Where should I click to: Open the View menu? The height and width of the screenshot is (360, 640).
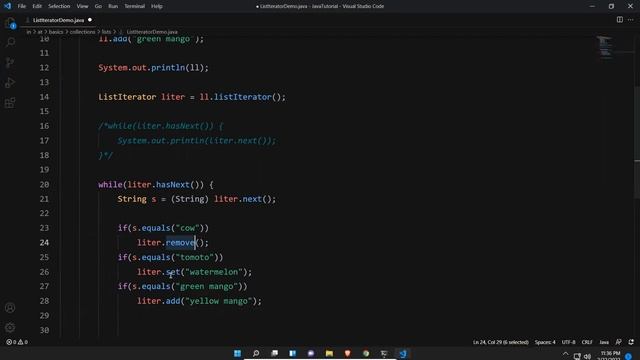tap(82, 6)
